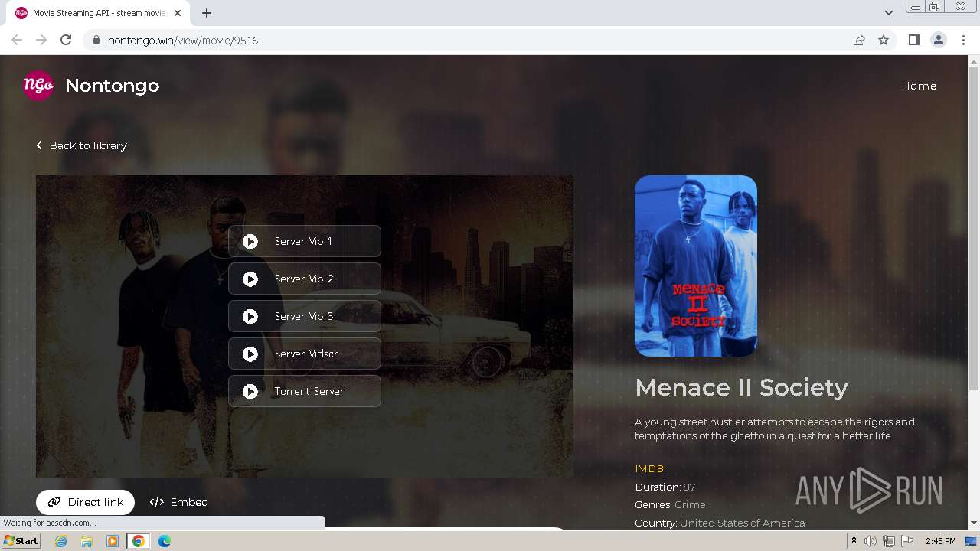Open Action Center flag icon
The height and width of the screenshot is (551, 980).
pos(907,541)
